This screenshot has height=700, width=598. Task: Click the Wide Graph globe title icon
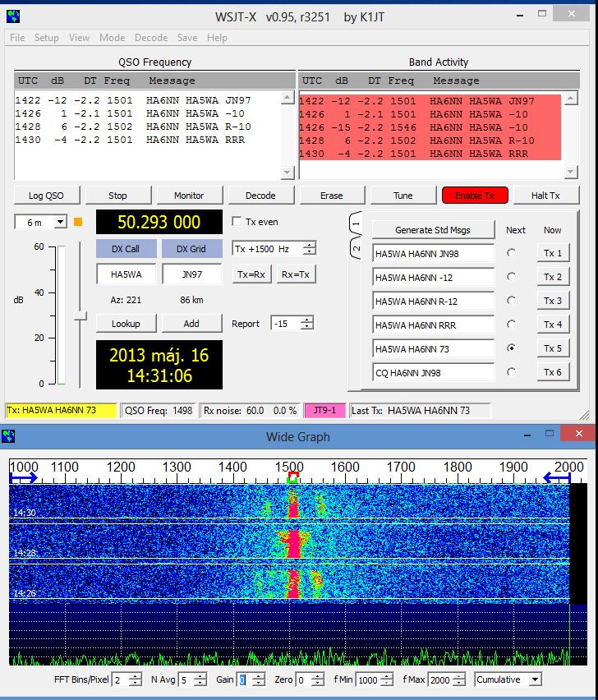(x=8, y=435)
